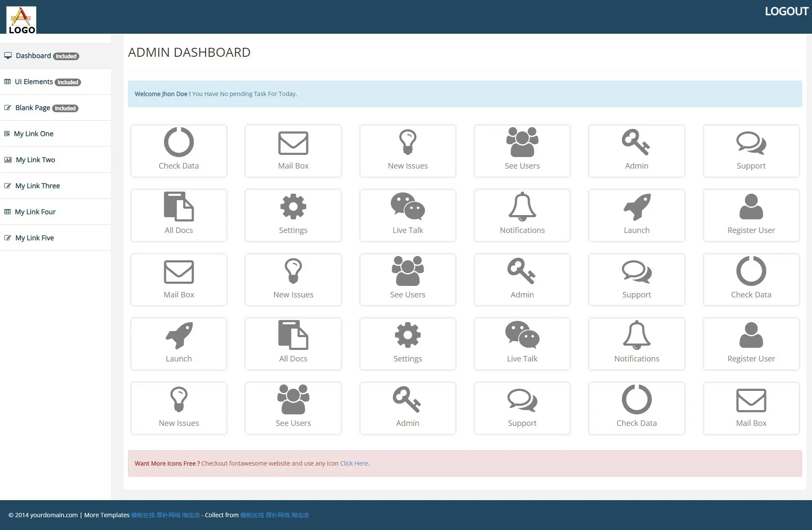Click the See Users group icon in the bottom row
Screen dimensions: 812x530
point(293,400)
